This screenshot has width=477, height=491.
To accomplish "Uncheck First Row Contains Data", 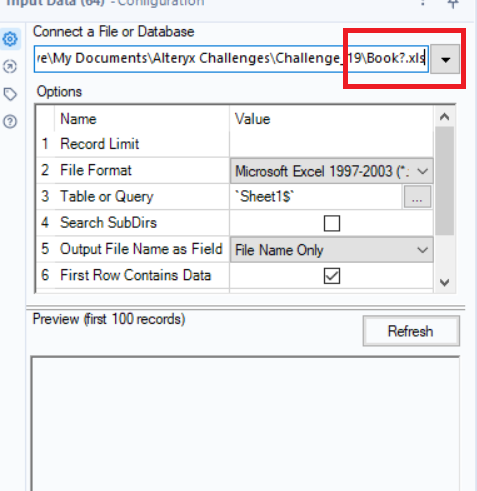I will click(x=332, y=276).
